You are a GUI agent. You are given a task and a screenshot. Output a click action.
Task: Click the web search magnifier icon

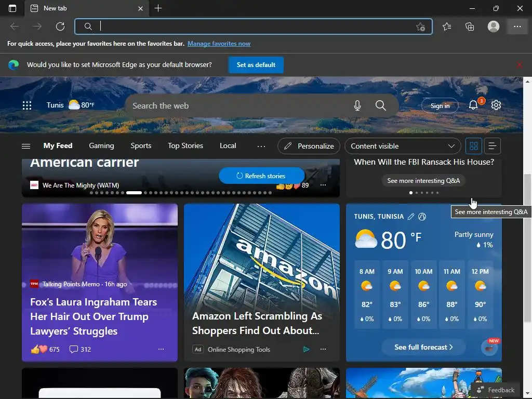[380, 105]
